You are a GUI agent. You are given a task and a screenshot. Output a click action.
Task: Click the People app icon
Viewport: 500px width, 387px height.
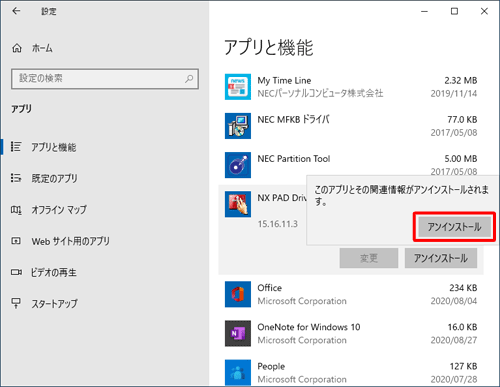238,372
